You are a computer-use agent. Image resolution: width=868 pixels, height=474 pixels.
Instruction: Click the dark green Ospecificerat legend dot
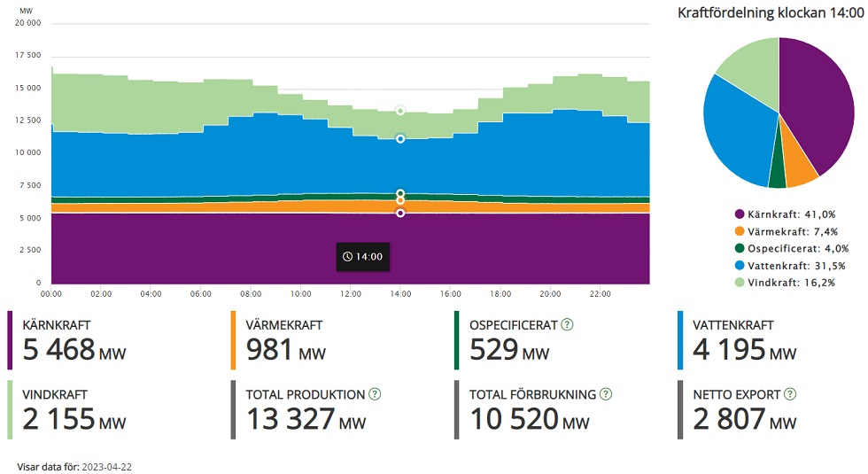740,249
